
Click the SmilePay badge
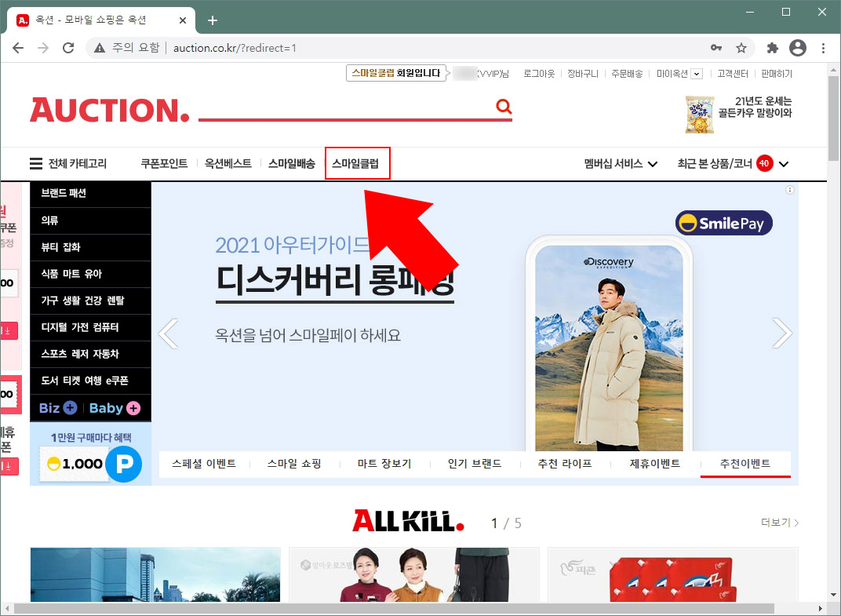click(723, 223)
